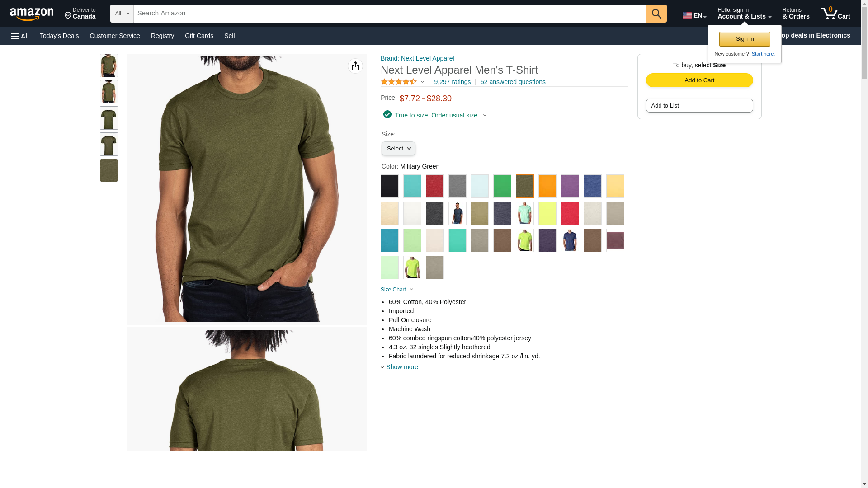Open the shopping cart icon
The width and height of the screenshot is (868, 488).
[x=835, y=14]
